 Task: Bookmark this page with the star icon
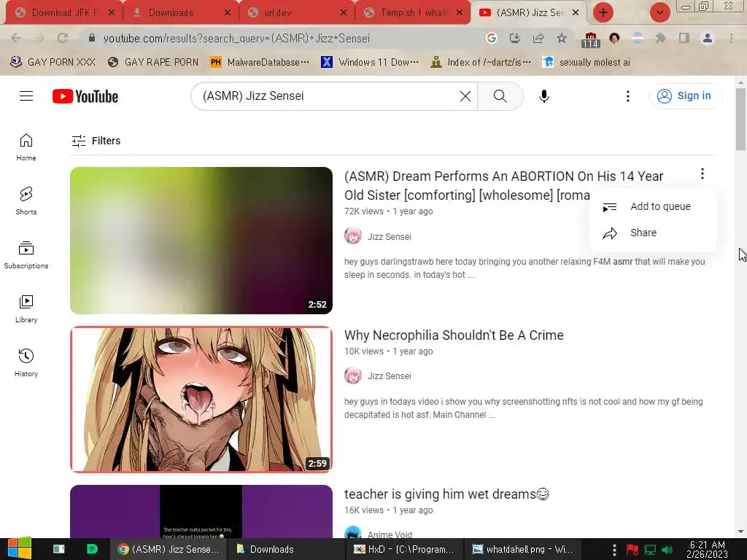(x=562, y=38)
